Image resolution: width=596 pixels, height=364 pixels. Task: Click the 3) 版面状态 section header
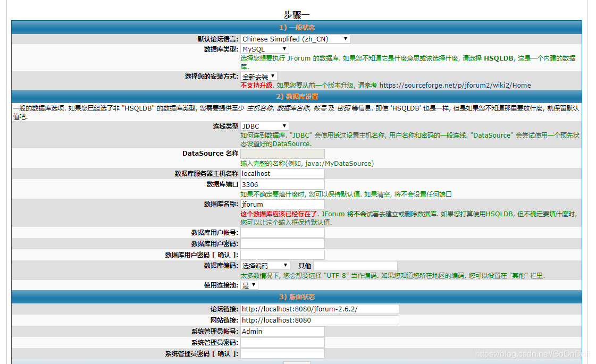[x=297, y=297]
